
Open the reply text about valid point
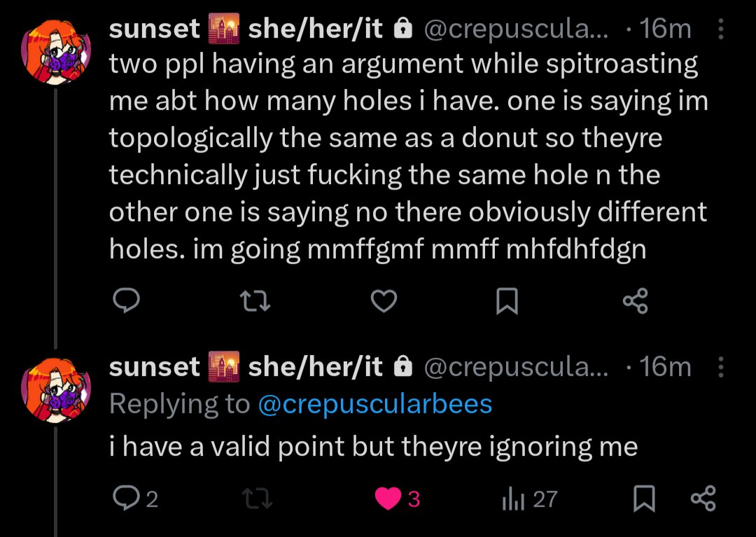pyautogui.click(x=373, y=447)
